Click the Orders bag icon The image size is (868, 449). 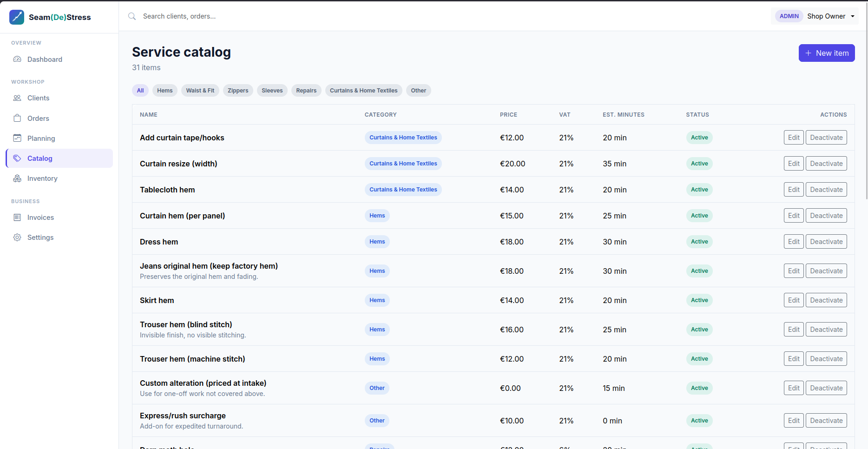pyautogui.click(x=17, y=118)
